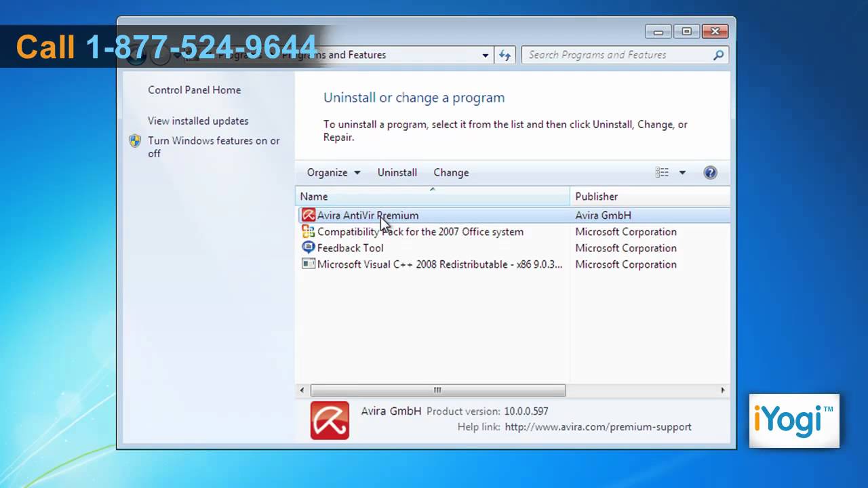Click the Compatibility Pack Office icon
868x488 pixels.
pyautogui.click(x=309, y=231)
